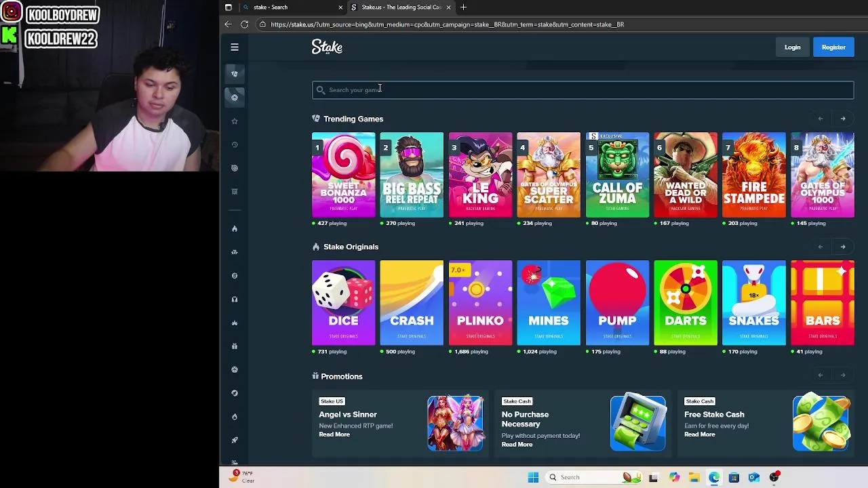Click the Search your game field
This screenshot has height=488, width=868.
(x=583, y=89)
